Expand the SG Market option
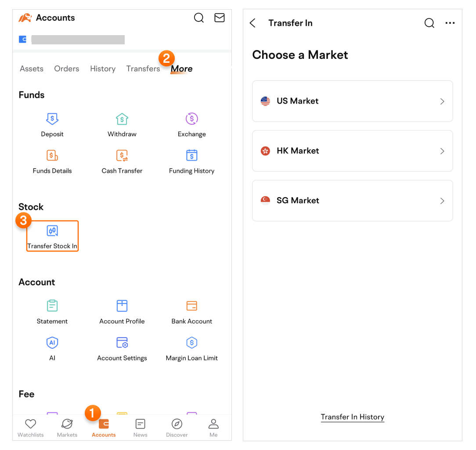Viewport: 476px width, 450px height. coord(352,201)
